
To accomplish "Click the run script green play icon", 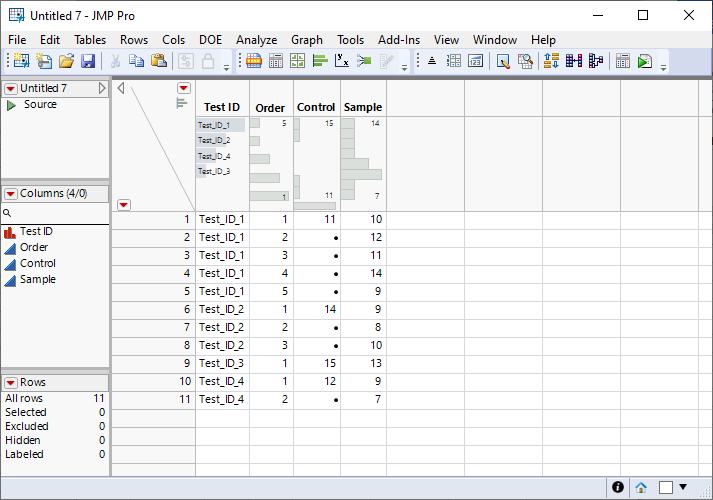I will 645,61.
